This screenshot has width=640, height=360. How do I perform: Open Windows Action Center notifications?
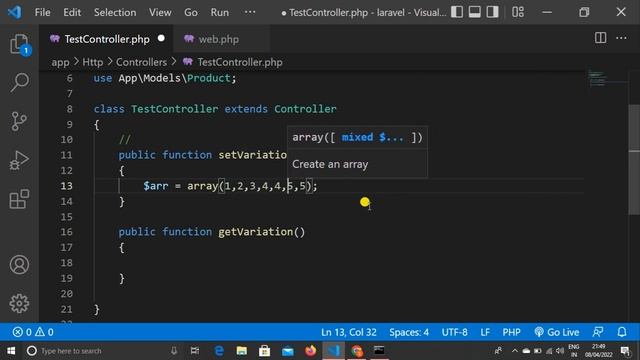(x=625, y=351)
